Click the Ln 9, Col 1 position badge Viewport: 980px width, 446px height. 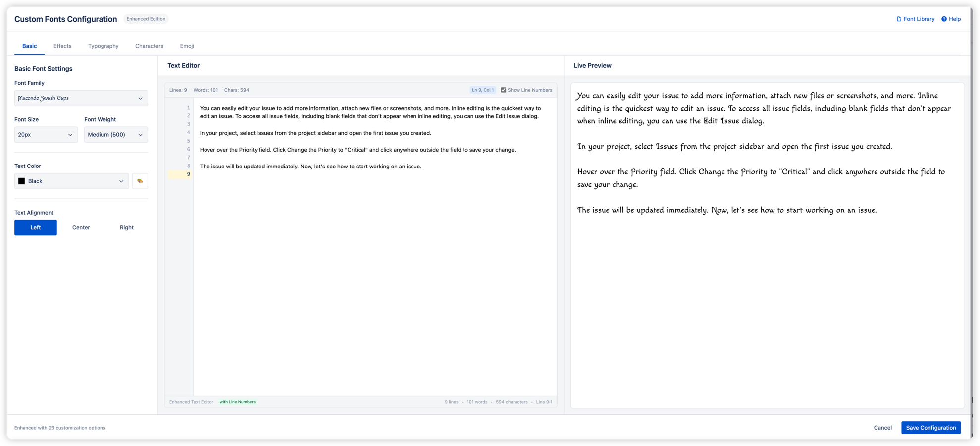click(482, 90)
